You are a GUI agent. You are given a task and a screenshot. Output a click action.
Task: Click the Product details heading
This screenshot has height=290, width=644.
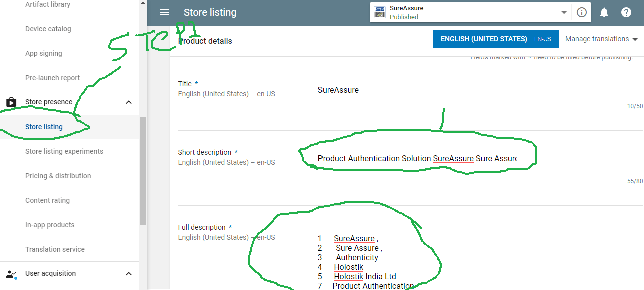click(205, 41)
